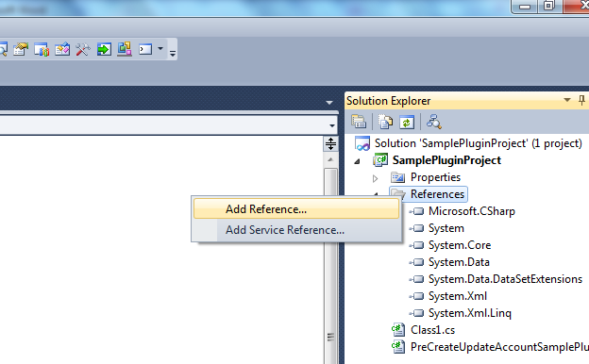Image resolution: width=589 pixels, height=364 pixels.
Task: Refresh the Solution Explorer view
Action: point(407,122)
